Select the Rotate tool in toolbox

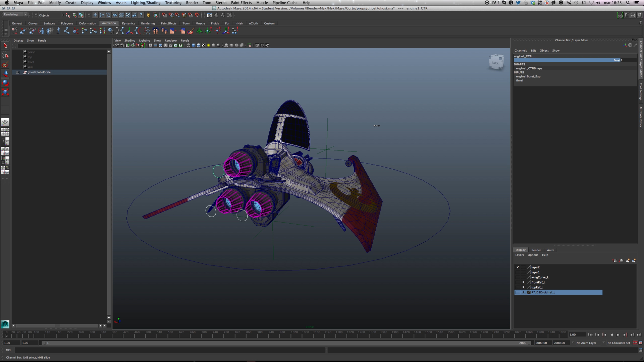[x=5, y=82]
